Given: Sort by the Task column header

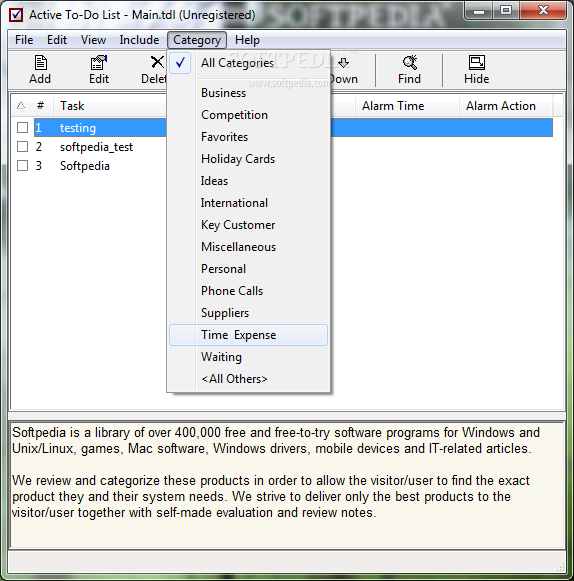Looking at the screenshot, I should tap(110, 106).
